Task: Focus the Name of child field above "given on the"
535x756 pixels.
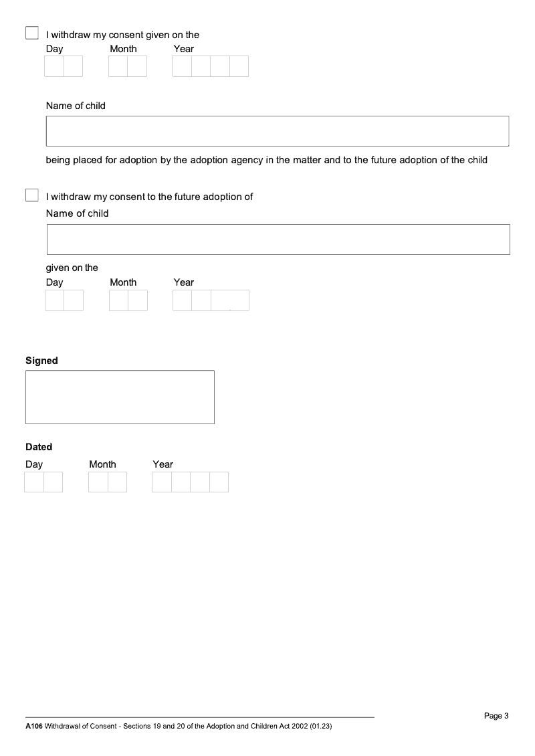Action: 278,240
